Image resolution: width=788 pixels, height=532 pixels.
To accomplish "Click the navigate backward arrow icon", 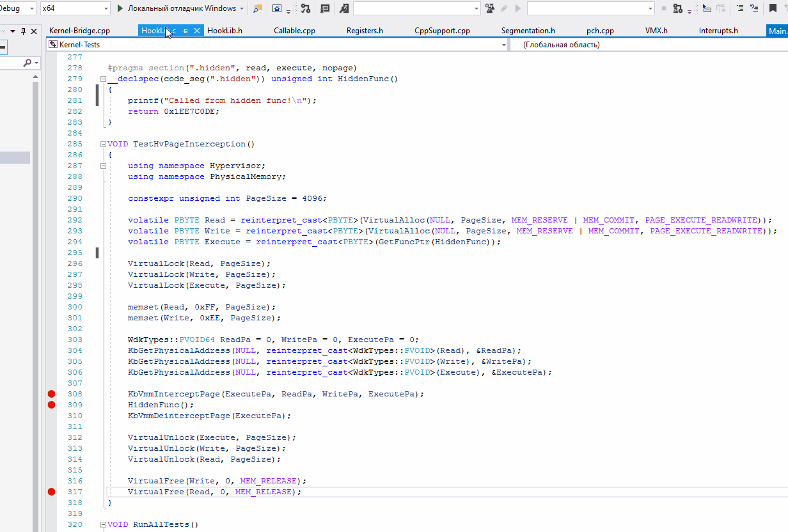I will (786, 8).
